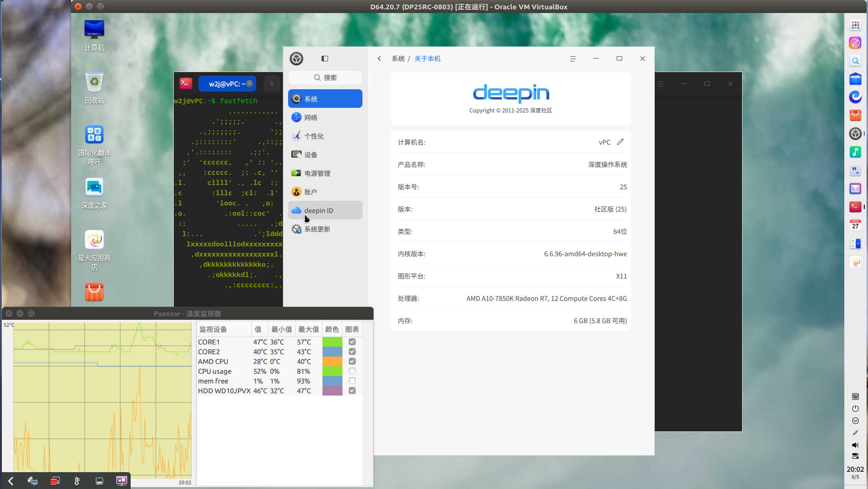Open the 星火应用商店 desktop icon

click(x=94, y=250)
